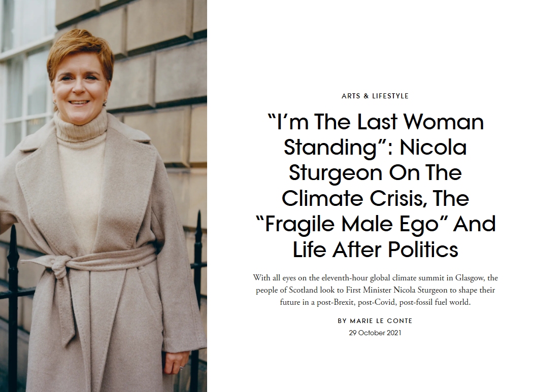The width and height of the screenshot is (534, 392).
Task: Click author name Marie Le Conte
Action: point(381,321)
